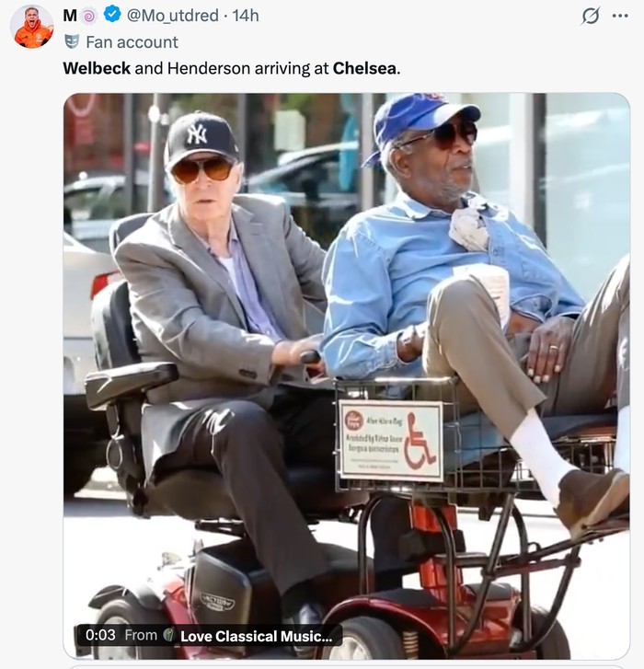Image resolution: width=644 pixels, height=669 pixels.
Task: Open the @Mo_utdred handle link
Action: 173,16
